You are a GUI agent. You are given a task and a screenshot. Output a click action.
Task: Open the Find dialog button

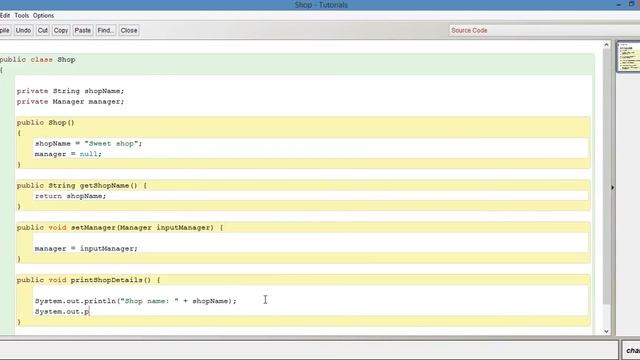[106, 30]
